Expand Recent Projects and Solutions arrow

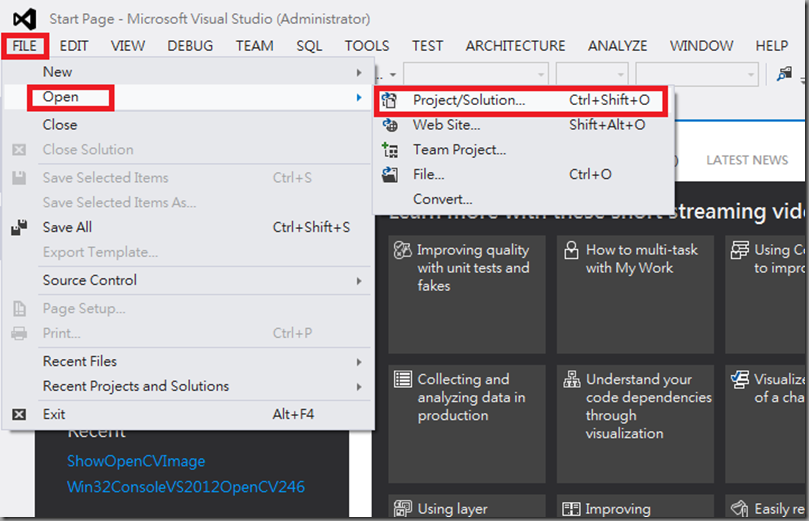pyautogui.click(x=359, y=387)
